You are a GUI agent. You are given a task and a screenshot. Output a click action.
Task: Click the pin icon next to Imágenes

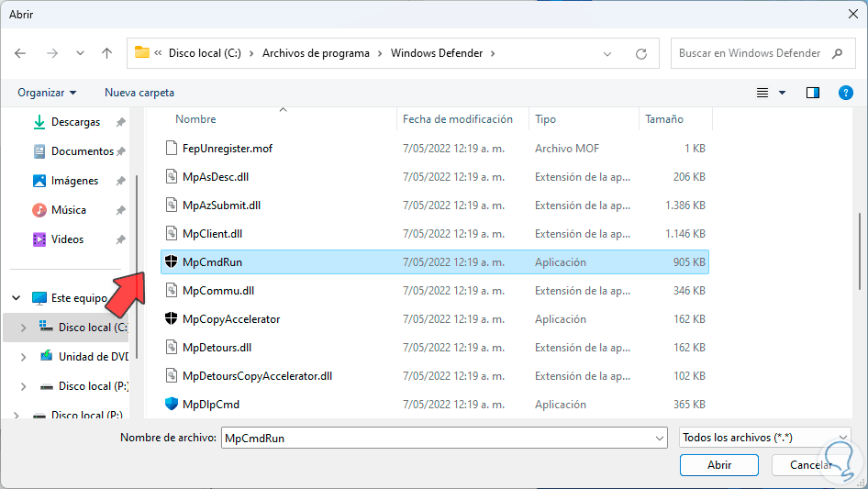pos(121,181)
